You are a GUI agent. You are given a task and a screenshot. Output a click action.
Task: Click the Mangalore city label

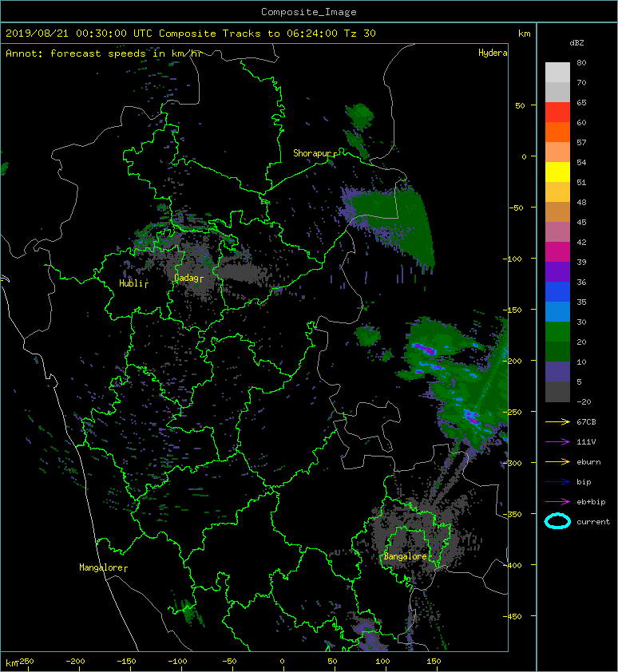103,567
